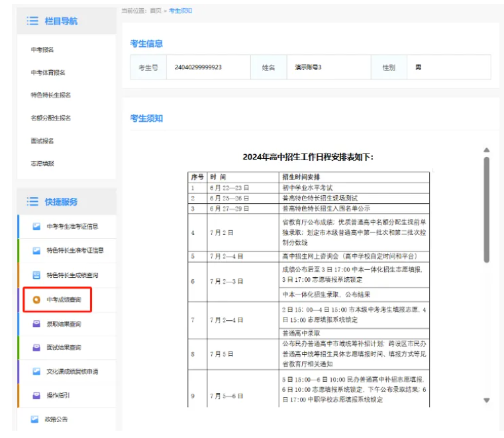Click the name value 演示账号3
504x438 pixels.
tap(308, 67)
